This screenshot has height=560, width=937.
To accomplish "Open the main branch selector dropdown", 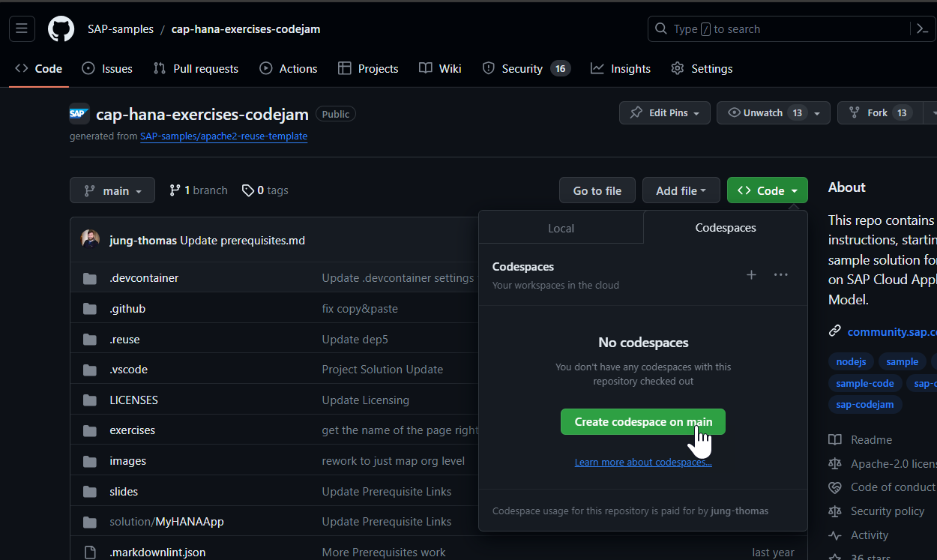I will click(112, 190).
